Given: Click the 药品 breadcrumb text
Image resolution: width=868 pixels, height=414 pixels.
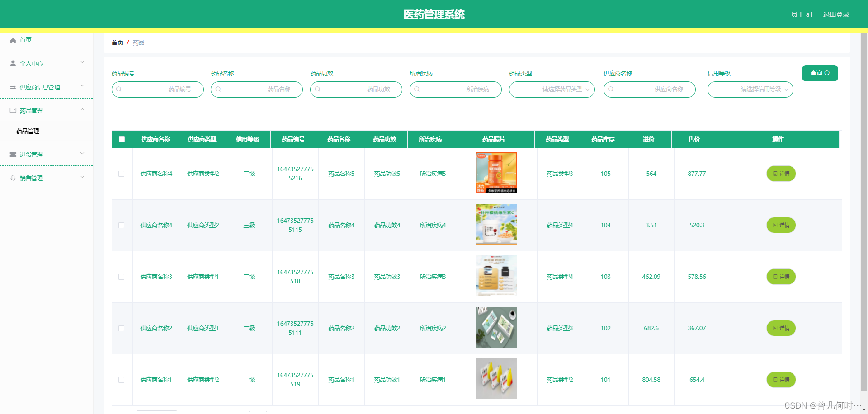Looking at the screenshot, I should (x=139, y=42).
